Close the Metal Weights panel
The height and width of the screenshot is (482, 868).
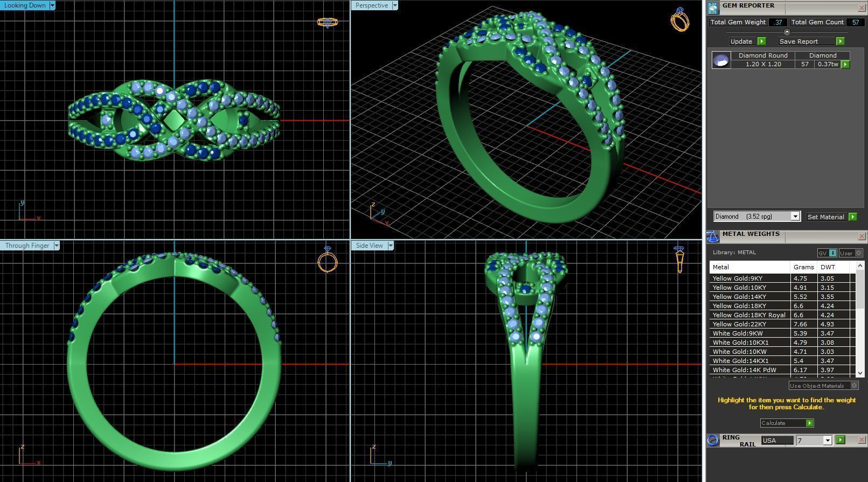[862, 236]
